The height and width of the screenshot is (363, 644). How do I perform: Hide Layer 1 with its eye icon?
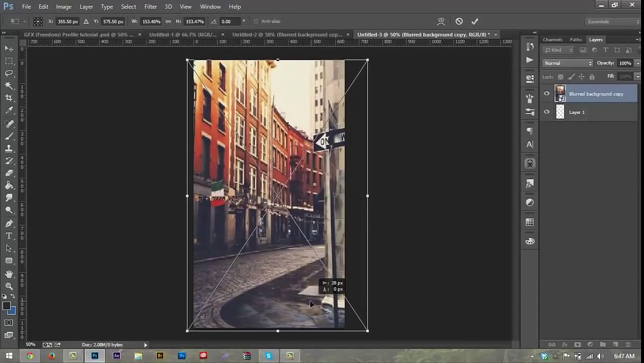pos(547,112)
